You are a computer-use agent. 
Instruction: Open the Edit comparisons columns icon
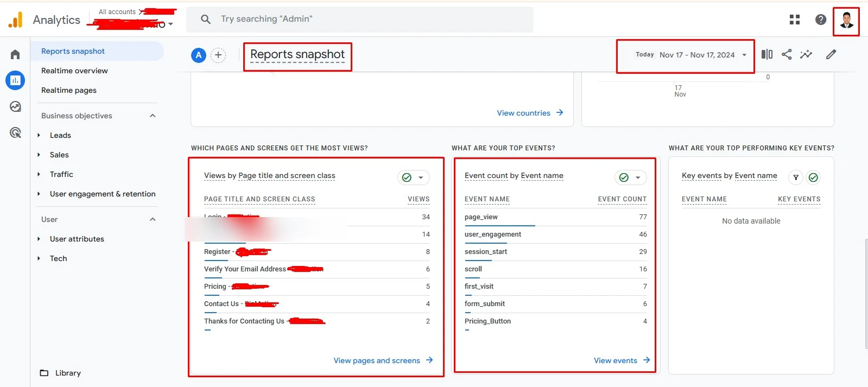tap(767, 54)
